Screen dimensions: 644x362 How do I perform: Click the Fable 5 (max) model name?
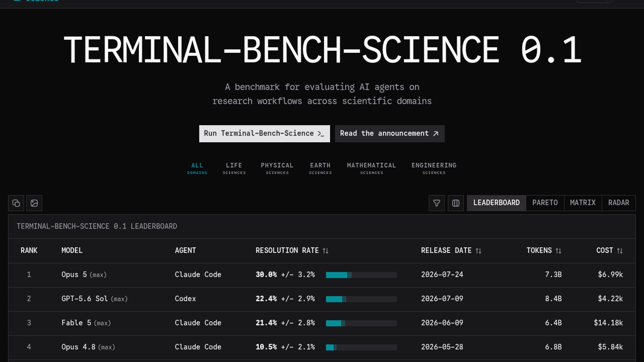click(86, 323)
